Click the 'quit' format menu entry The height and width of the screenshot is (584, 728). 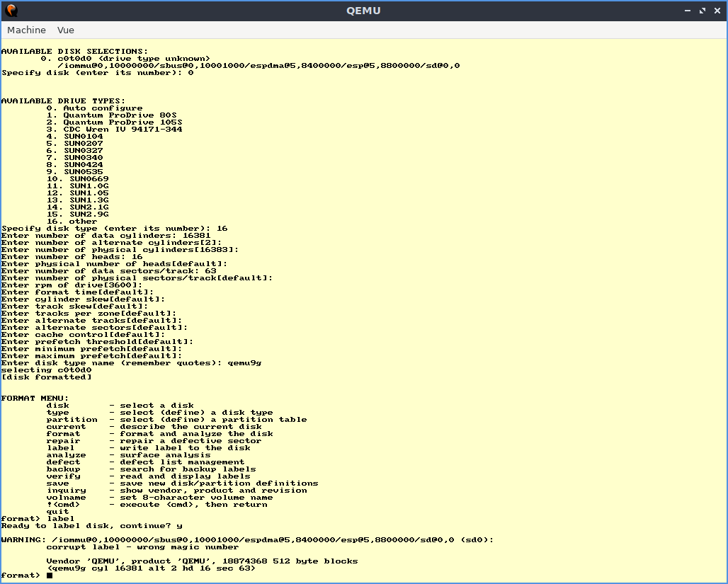(x=57, y=512)
